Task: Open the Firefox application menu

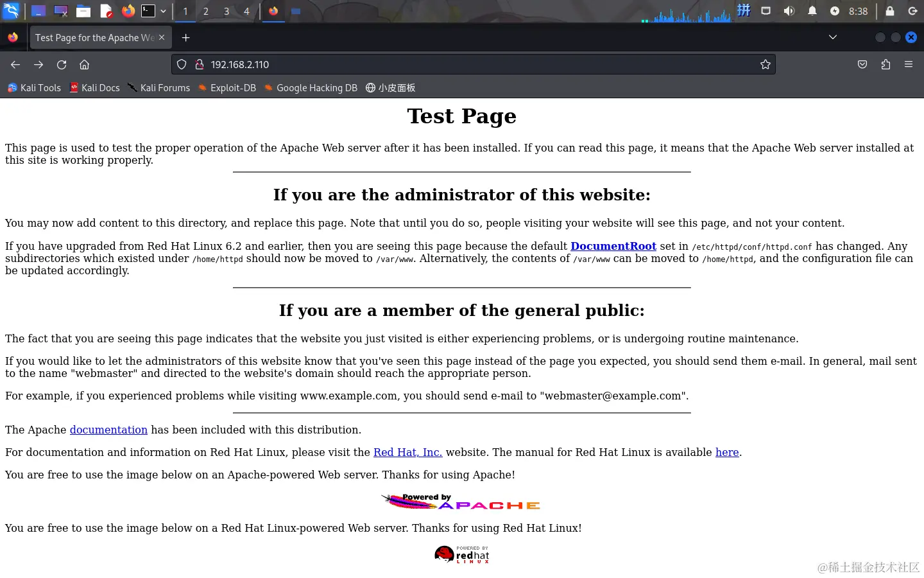Action: 909,64
